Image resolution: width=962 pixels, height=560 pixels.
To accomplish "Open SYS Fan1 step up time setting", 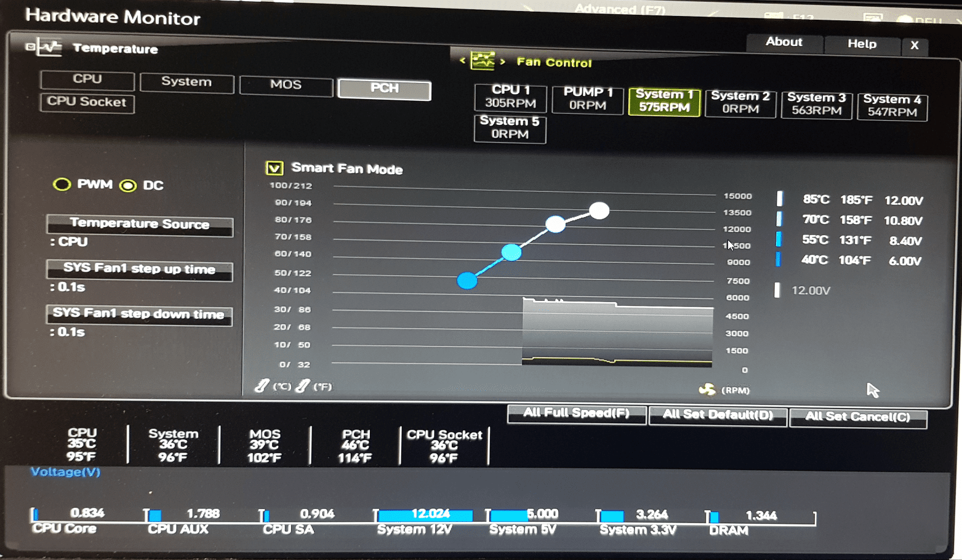I will point(140,270).
